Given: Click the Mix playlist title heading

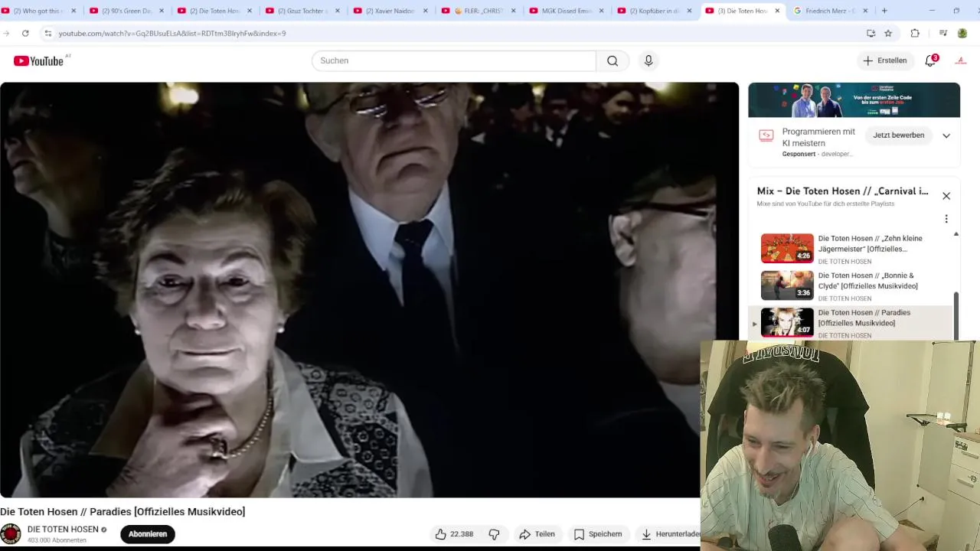Looking at the screenshot, I should click(842, 191).
